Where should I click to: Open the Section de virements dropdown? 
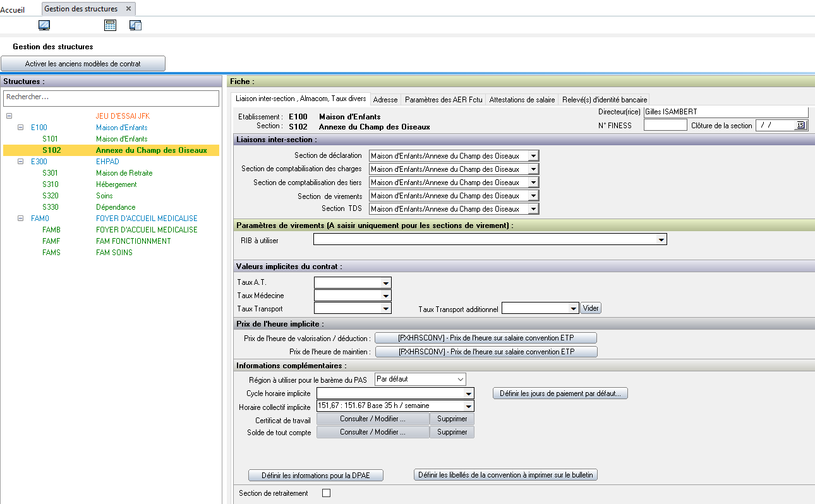(533, 196)
